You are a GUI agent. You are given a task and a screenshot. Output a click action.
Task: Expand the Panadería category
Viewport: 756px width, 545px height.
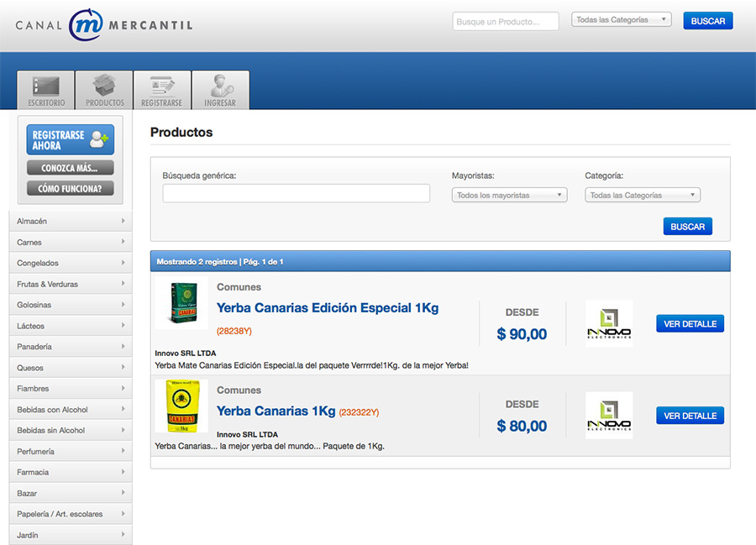pyautogui.click(x=71, y=347)
